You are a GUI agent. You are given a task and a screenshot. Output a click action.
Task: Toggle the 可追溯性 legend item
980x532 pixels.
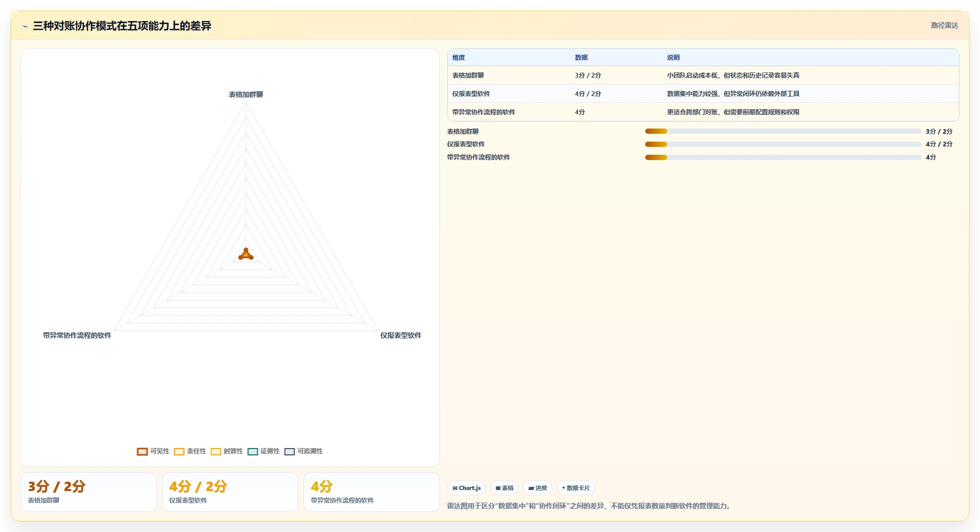coord(303,451)
